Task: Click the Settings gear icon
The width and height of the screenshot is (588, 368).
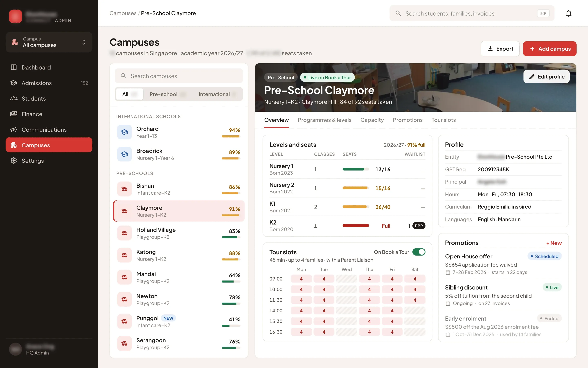Action: click(x=14, y=161)
